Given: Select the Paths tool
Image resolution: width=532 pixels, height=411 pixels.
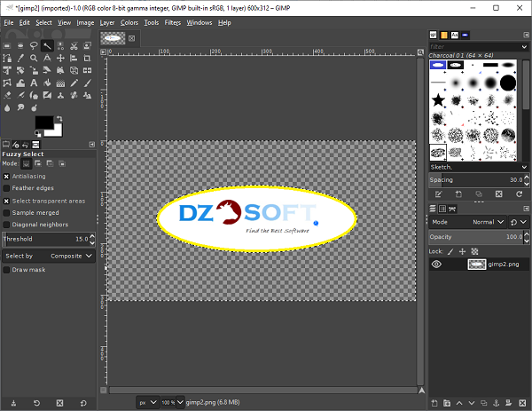Looking at the screenshot, I should point(7,58).
